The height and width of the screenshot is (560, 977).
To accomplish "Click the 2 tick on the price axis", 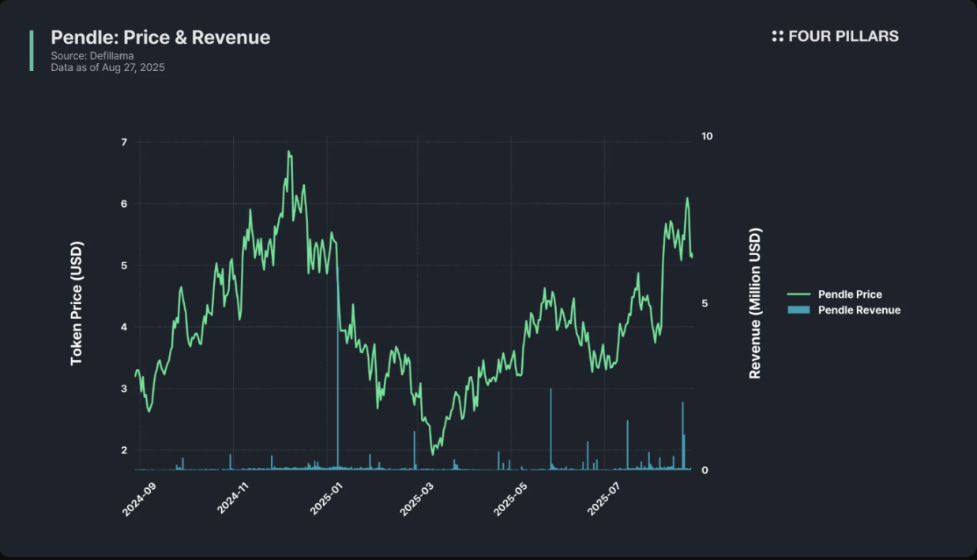I will 123,450.
